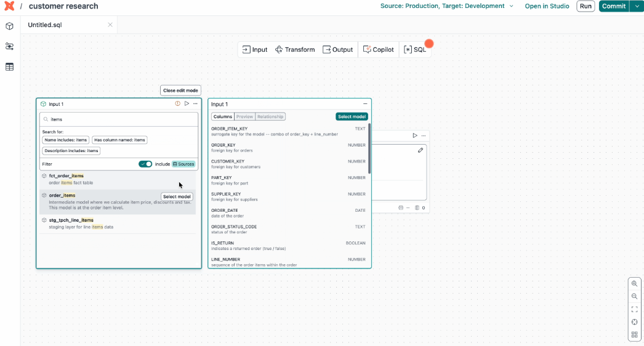Click Close edit mode button

pos(180,91)
